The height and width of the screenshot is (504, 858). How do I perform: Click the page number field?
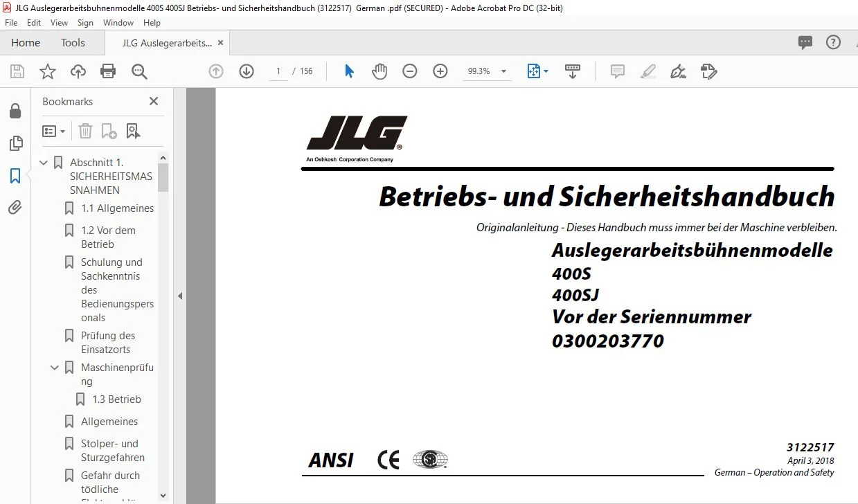[x=278, y=71]
